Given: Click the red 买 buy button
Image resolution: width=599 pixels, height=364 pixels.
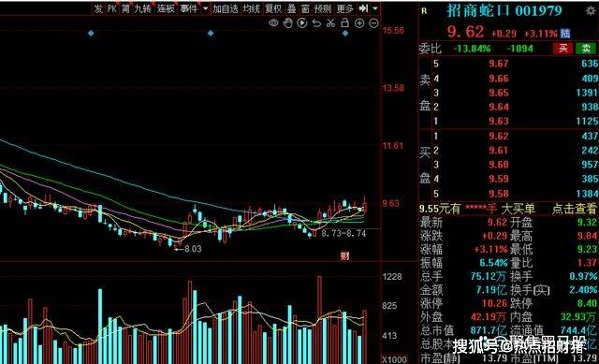Looking at the screenshot, I should 563,48.
